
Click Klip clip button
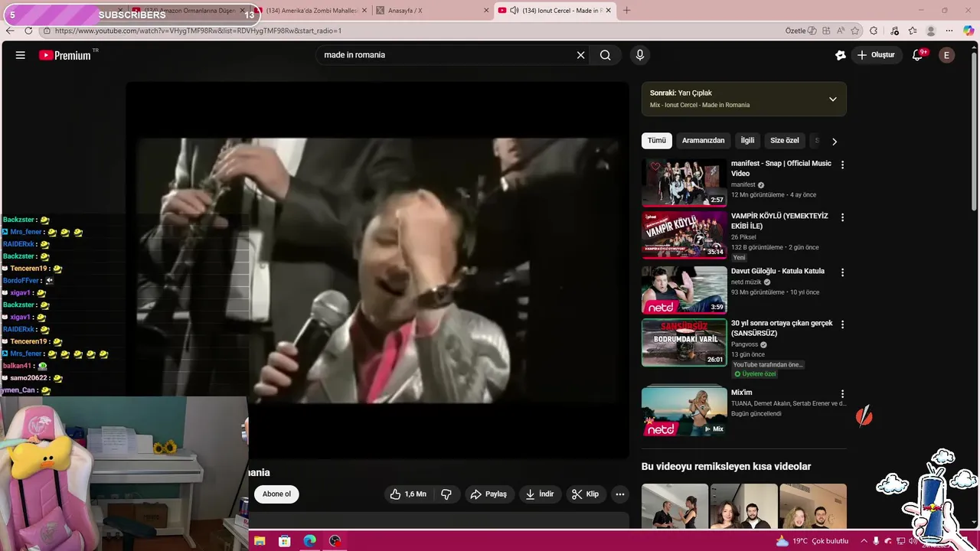(586, 494)
